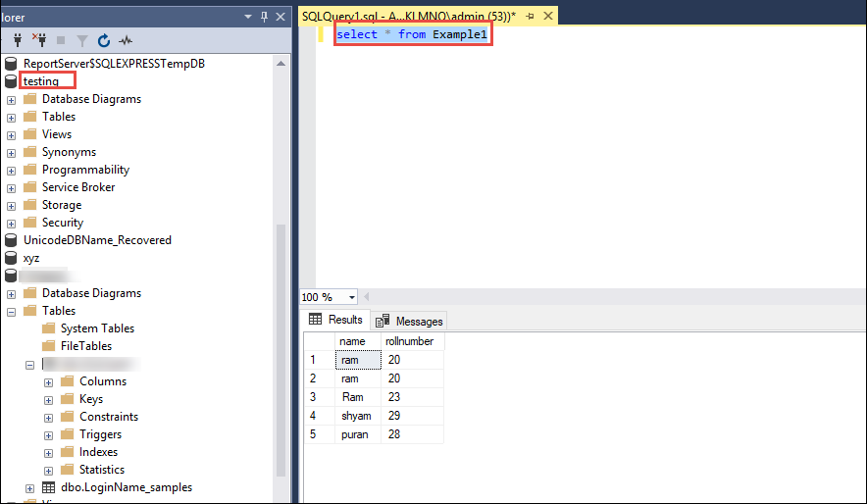Click the pin icon of Object Explorer panel
Viewport: 867px width, 504px height.
click(x=264, y=17)
